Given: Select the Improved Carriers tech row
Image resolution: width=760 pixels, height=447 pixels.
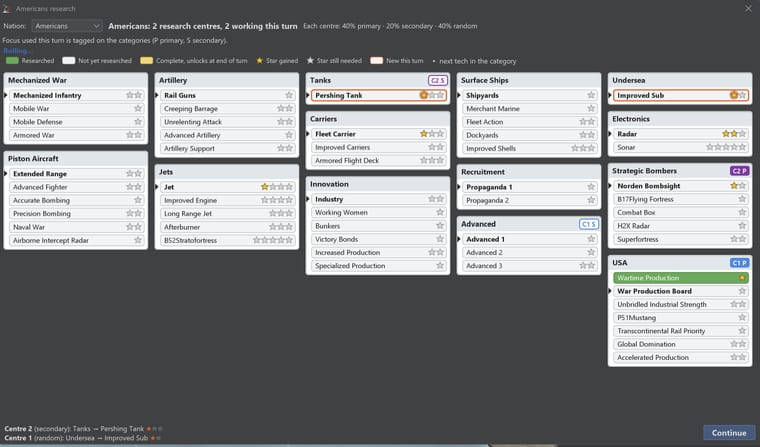Looking at the screenshot, I should (x=379, y=147).
